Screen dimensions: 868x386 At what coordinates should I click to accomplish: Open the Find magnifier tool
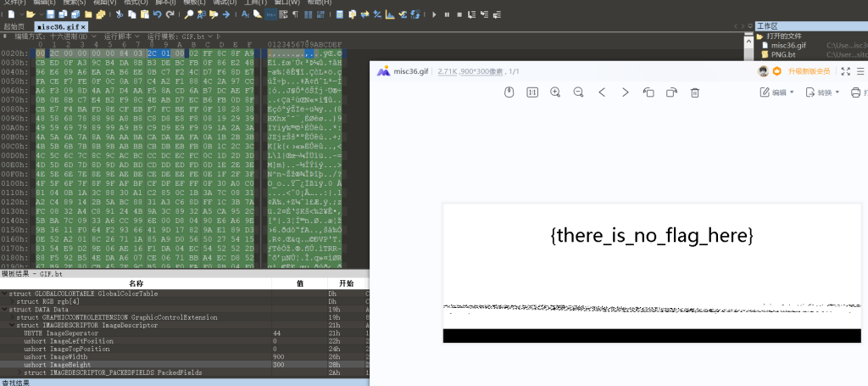[x=189, y=14]
